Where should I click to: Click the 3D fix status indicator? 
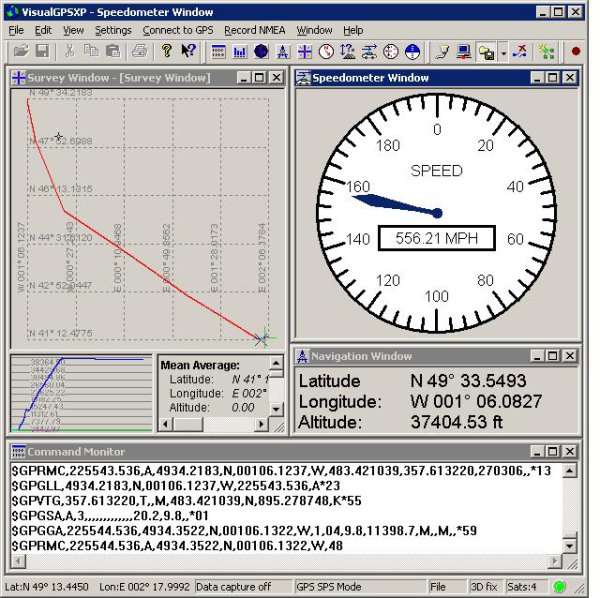(484, 587)
